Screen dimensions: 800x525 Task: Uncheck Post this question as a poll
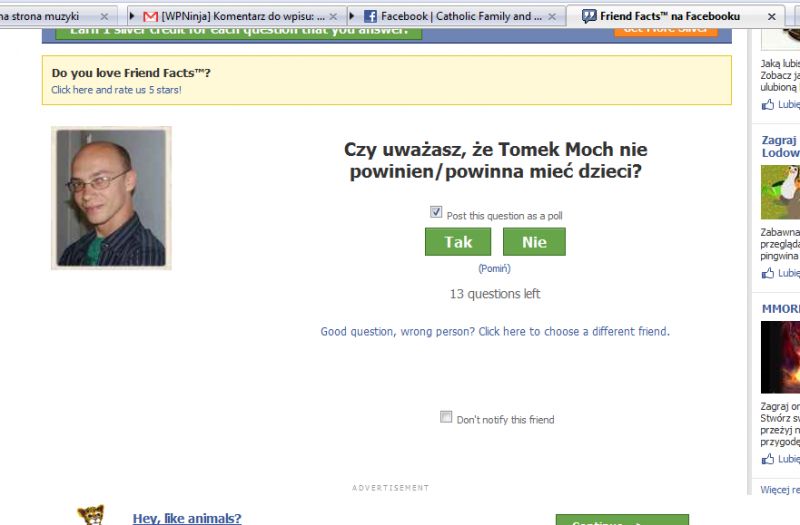tap(436, 212)
